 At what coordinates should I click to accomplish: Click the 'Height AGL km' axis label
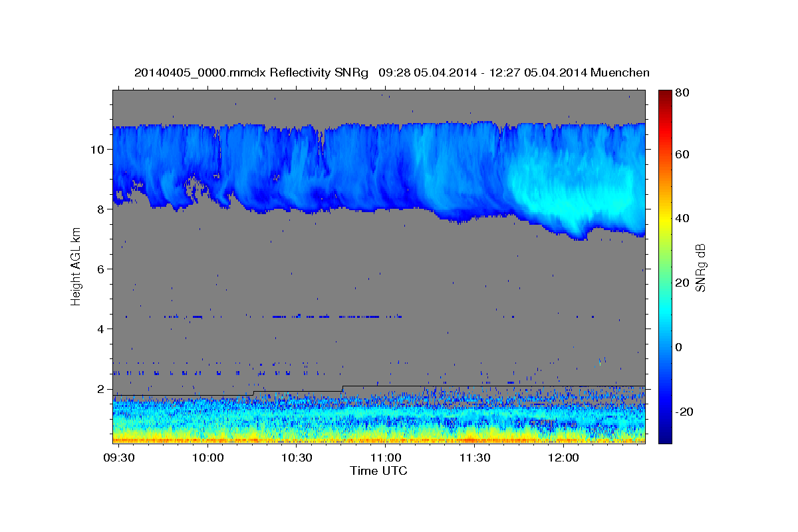coord(75,266)
